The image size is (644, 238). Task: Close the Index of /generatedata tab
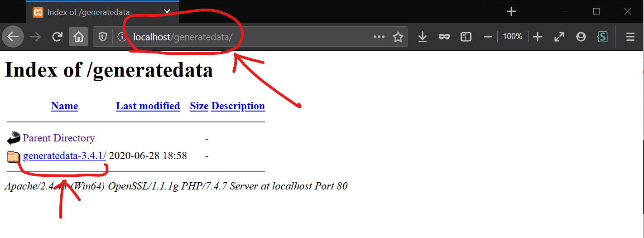click(x=168, y=12)
